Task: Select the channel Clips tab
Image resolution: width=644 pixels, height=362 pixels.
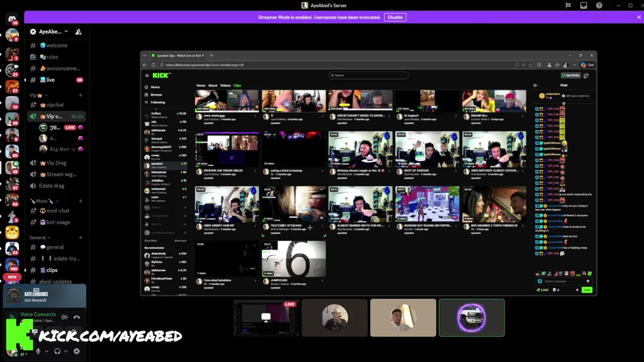Action: click(x=237, y=85)
